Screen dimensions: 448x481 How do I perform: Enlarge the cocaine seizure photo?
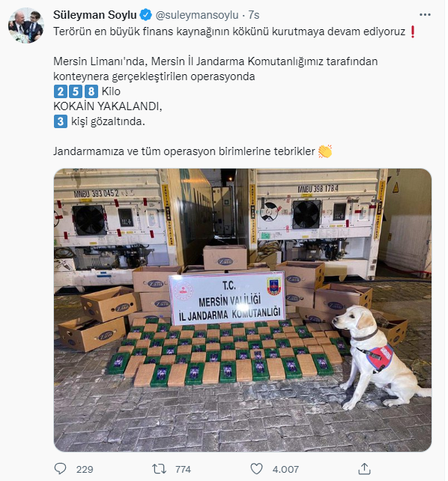point(243,310)
